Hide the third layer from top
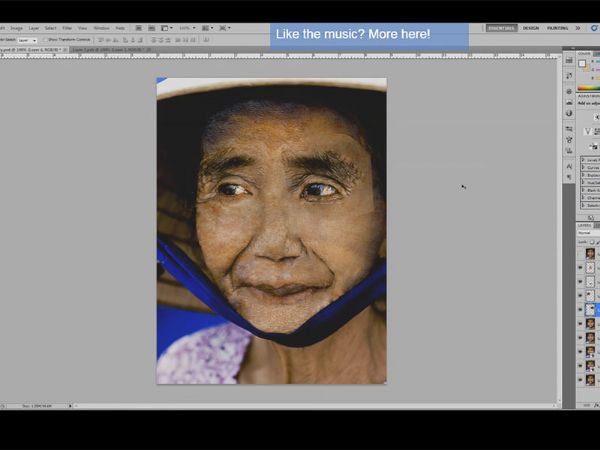The image size is (600, 450). 580,281
